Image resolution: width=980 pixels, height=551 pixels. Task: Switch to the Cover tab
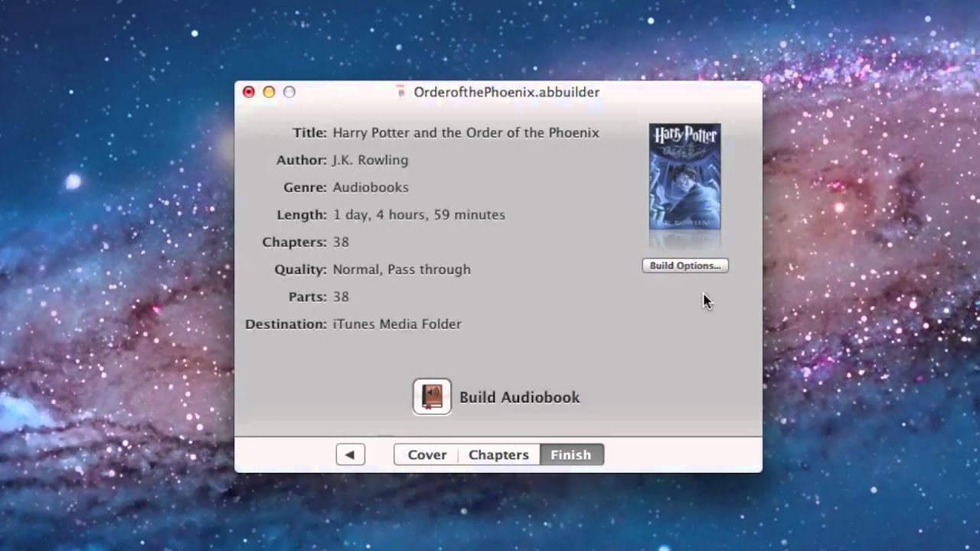(x=426, y=455)
